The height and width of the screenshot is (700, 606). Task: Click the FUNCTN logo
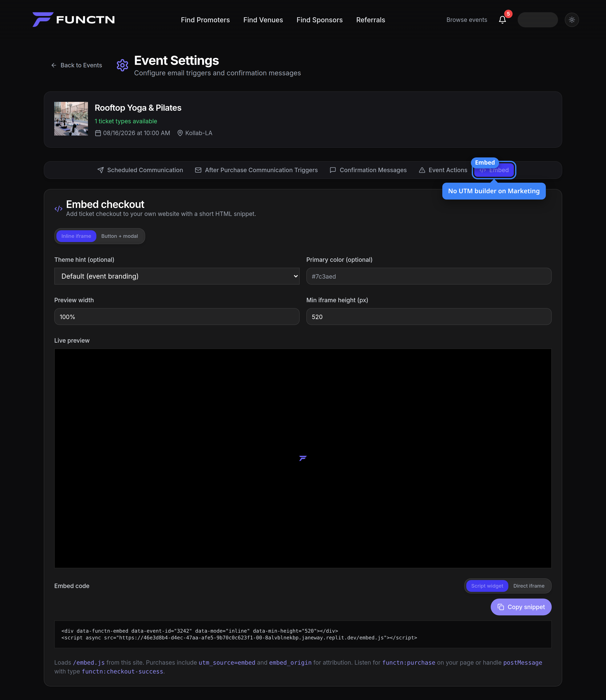tap(73, 20)
